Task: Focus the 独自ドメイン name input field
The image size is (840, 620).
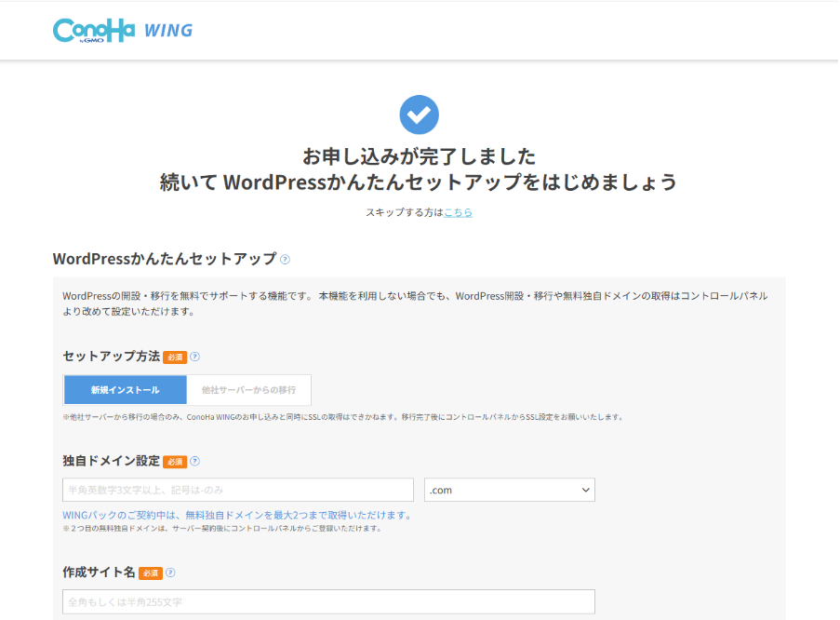Action: click(238, 490)
